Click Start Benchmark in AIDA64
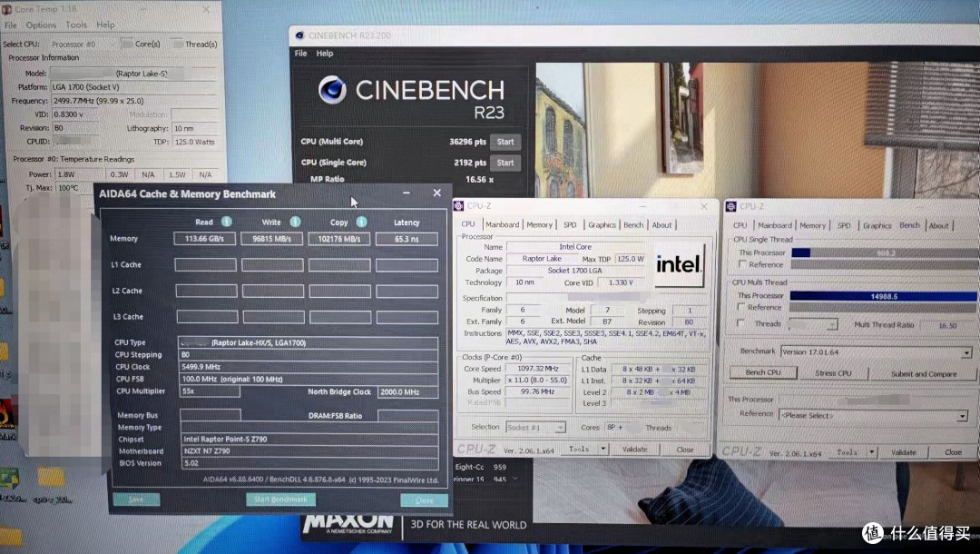Image resolution: width=980 pixels, height=554 pixels. pos(280,500)
